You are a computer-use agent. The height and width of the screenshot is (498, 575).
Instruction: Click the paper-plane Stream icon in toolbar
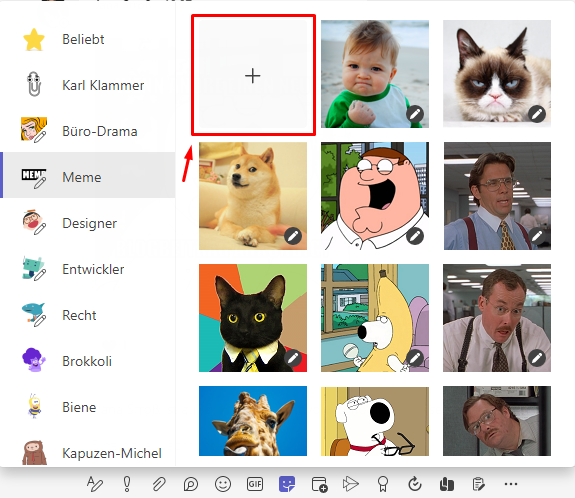[351, 484]
